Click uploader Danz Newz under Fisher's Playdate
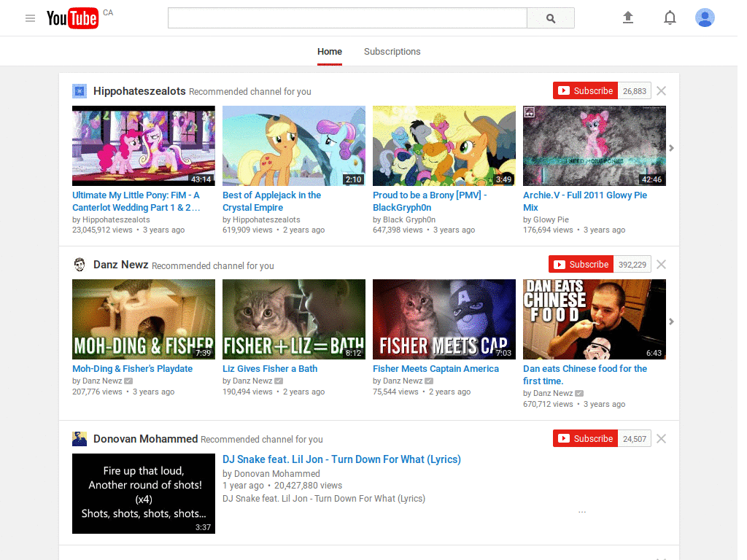 (102, 381)
